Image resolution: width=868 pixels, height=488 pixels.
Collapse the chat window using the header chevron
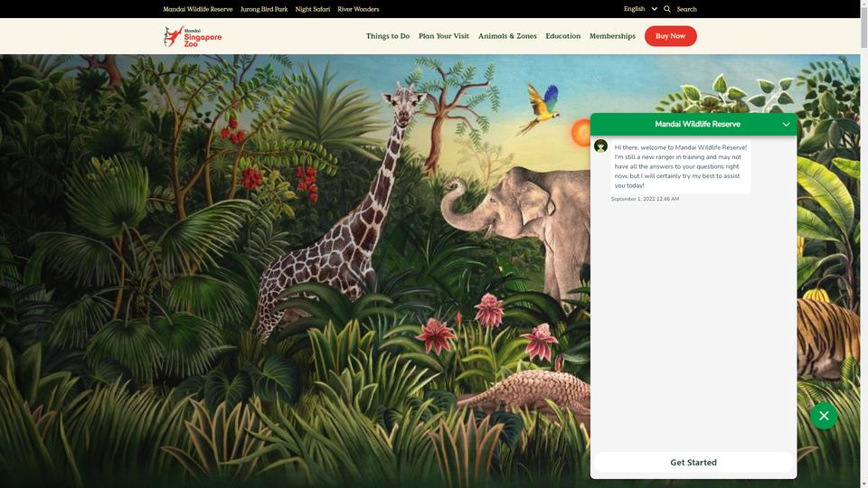tap(786, 124)
